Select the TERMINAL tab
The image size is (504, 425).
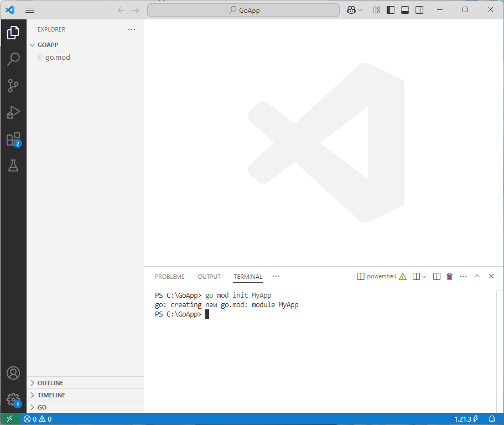point(248,277)
